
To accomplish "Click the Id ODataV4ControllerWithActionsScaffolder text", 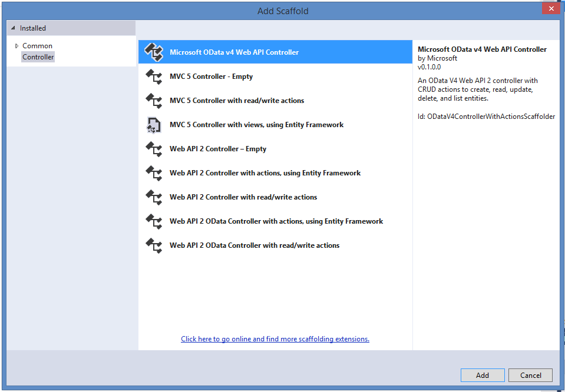I will [487, 117].
